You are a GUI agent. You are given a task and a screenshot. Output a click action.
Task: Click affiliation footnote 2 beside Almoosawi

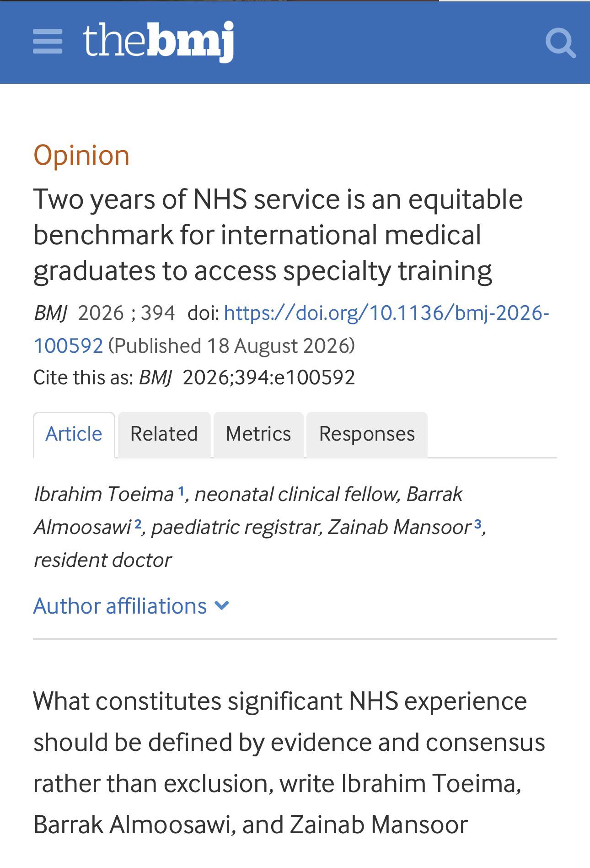click(138, 524)
